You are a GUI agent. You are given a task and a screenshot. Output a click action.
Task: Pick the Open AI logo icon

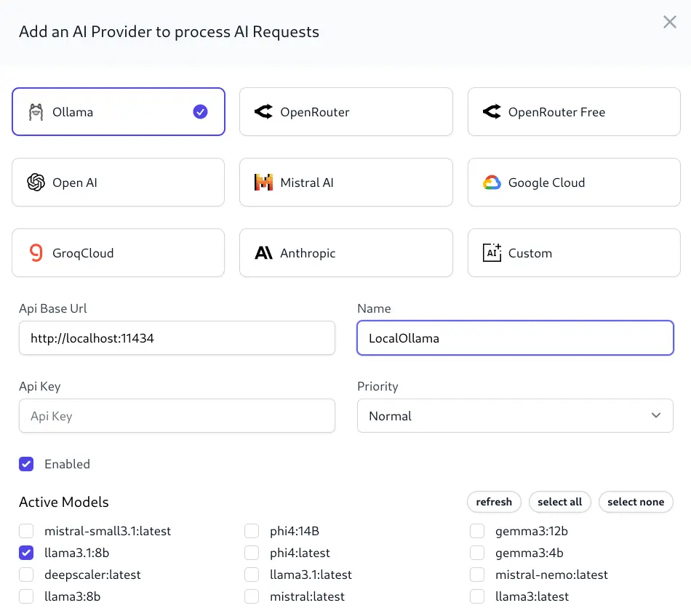click(x=36, y=183)
